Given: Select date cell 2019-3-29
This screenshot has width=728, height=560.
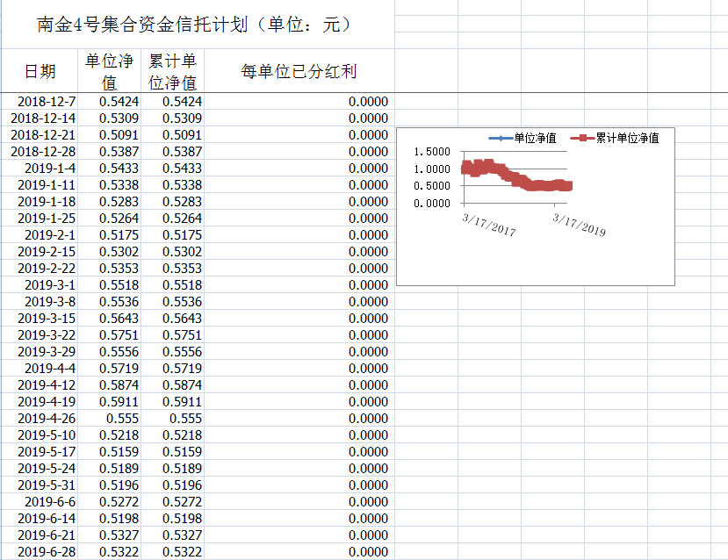Looking at the screenshot, I should coord(40,352).
